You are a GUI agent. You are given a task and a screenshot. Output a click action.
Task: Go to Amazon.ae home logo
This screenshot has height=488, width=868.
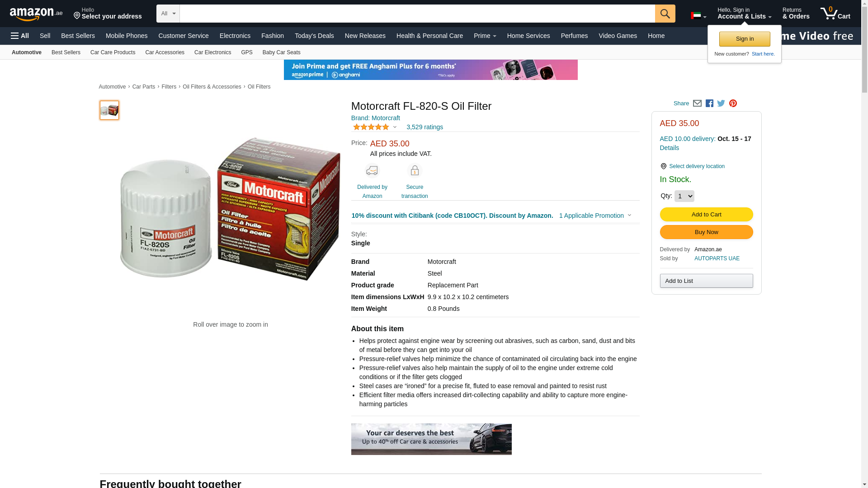pyautogui.click(x=36, y=14)
